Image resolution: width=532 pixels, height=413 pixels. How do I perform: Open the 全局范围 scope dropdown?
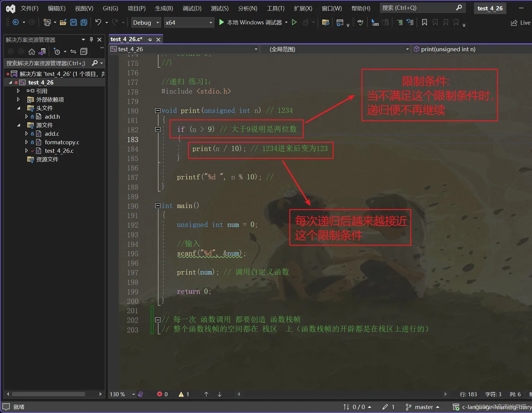tap(336, 49)
